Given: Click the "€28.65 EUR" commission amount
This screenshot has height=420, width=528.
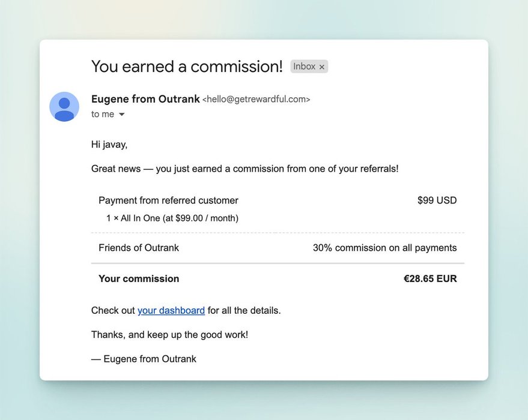Looking at the screenshot, I should tap(430, 278).
